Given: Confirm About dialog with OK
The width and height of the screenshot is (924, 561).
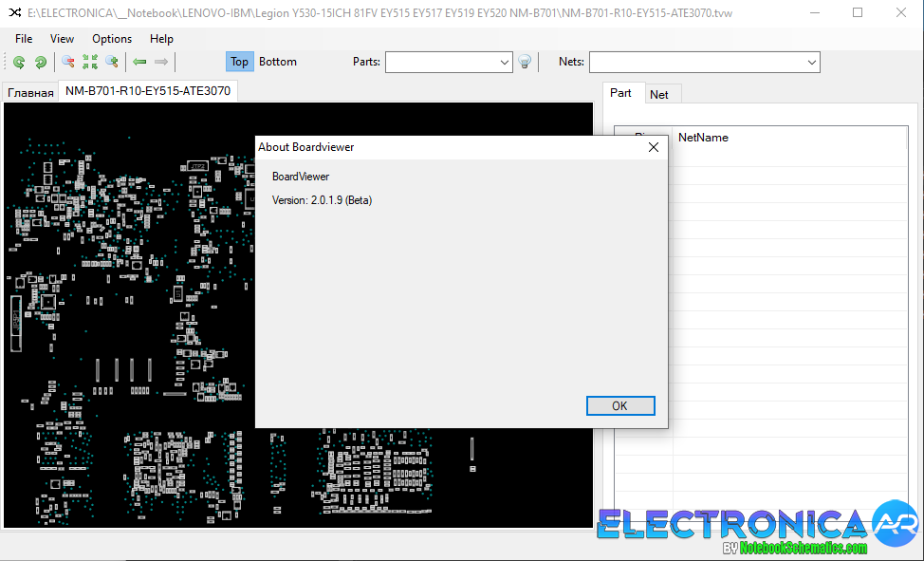Looking at the screenshot, I should click(x=619, y=406).
